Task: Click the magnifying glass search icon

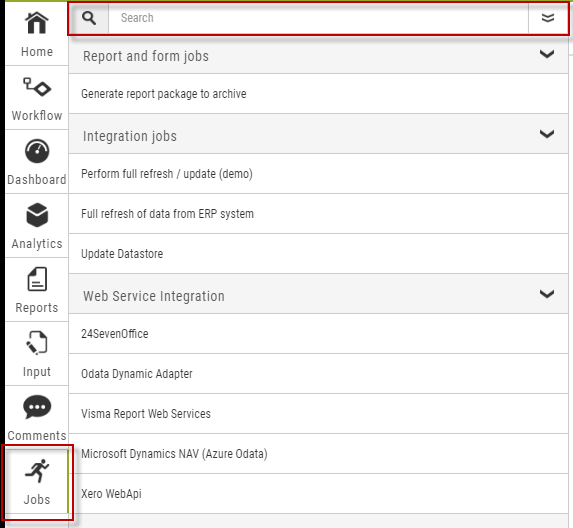Action: tap(89, 18)
